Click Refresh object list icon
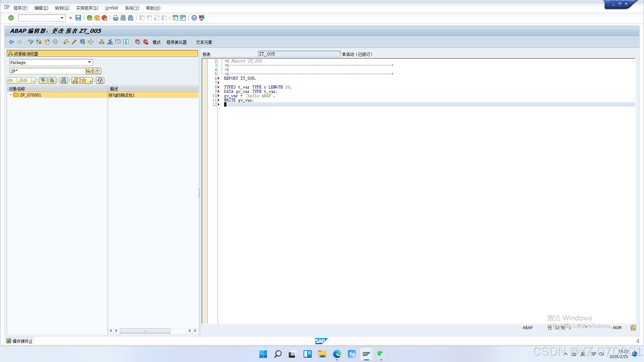644x362 pixels. tap(100, 80)
